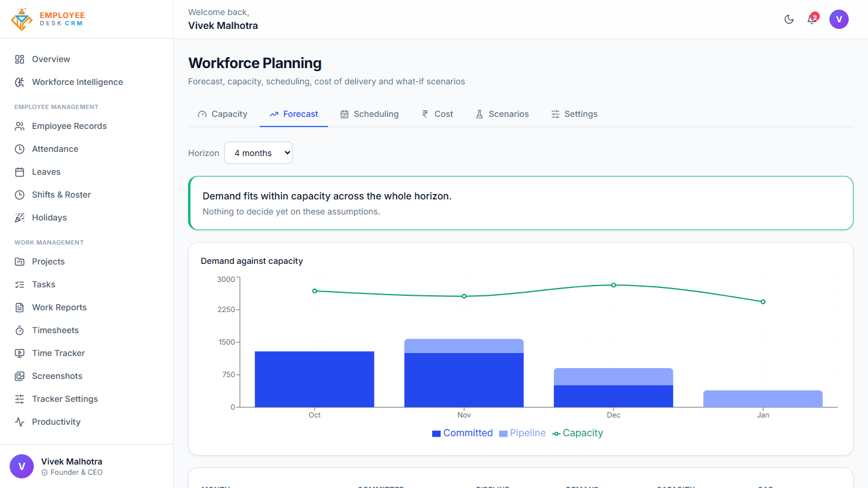Select the Forecast tab

pos(294,114)
